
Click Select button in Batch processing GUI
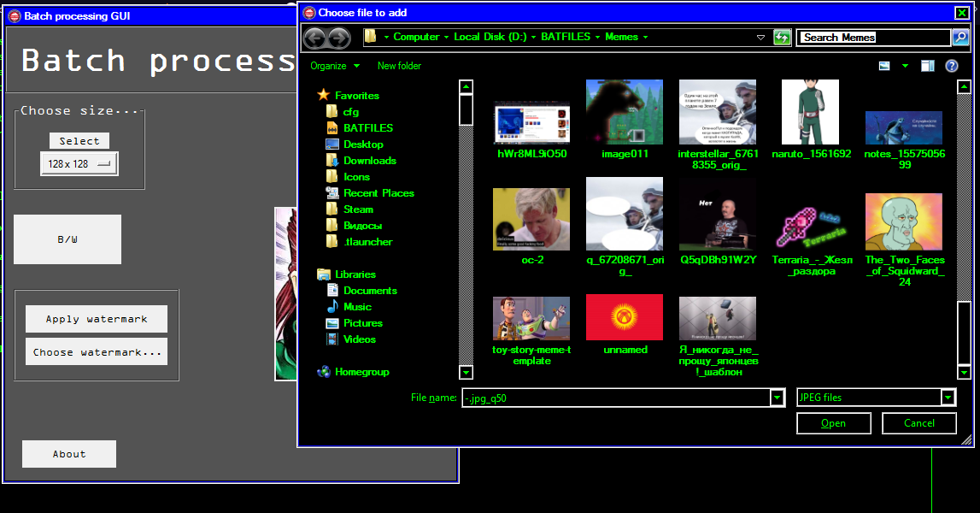79,141
